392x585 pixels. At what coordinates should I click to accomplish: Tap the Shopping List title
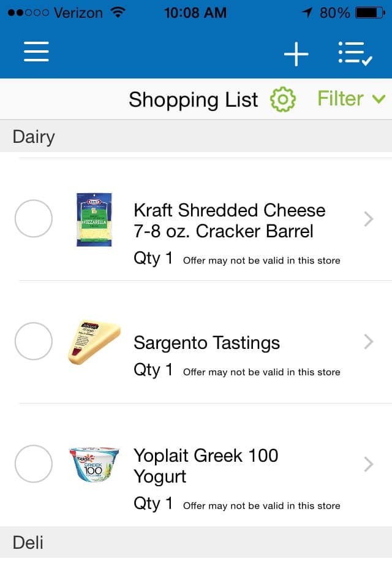[194, 100]
